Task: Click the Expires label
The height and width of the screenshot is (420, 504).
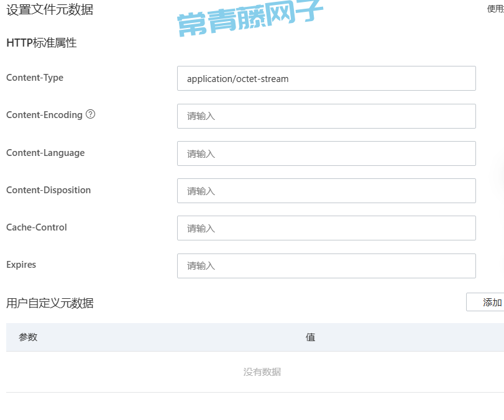Action: pos(21,265)
